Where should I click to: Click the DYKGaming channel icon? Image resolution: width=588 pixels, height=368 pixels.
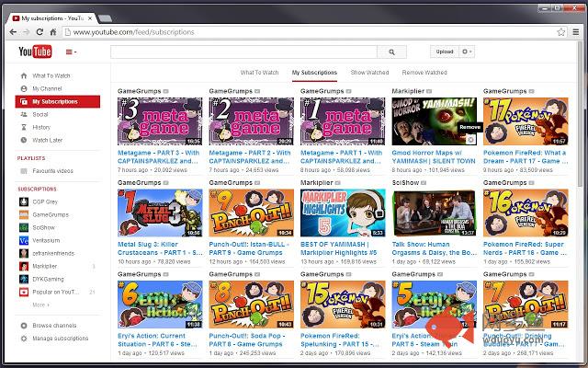(x=24, y=279)
